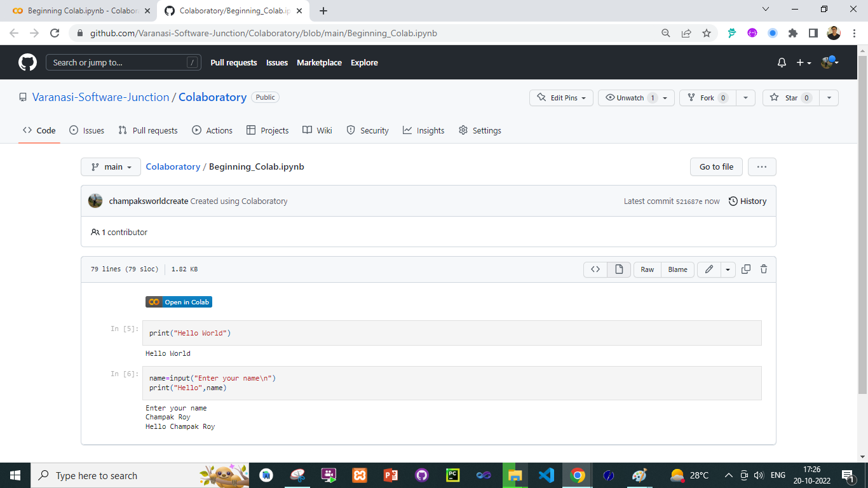Reload the page
The image size is (868, 488).
pos(55,33)
